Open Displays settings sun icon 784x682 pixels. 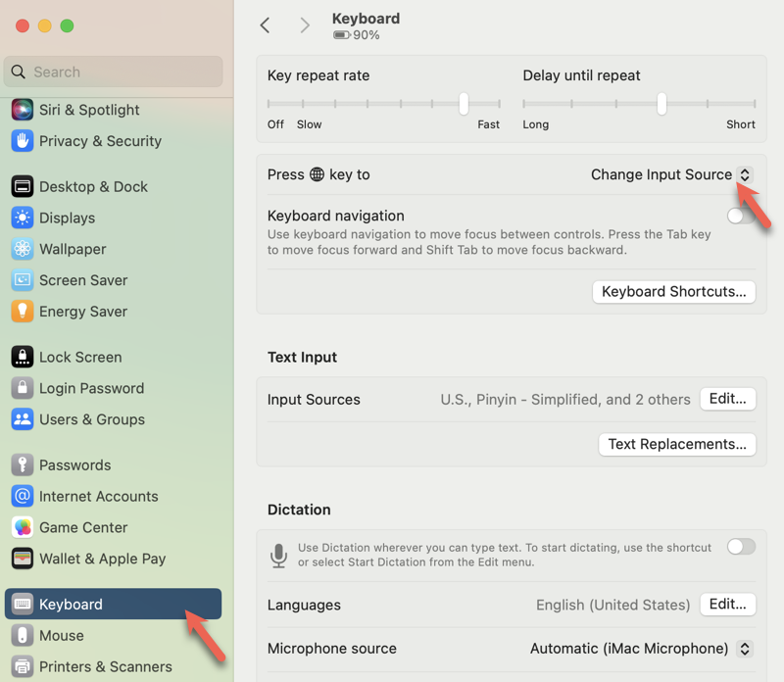[23, 218]
